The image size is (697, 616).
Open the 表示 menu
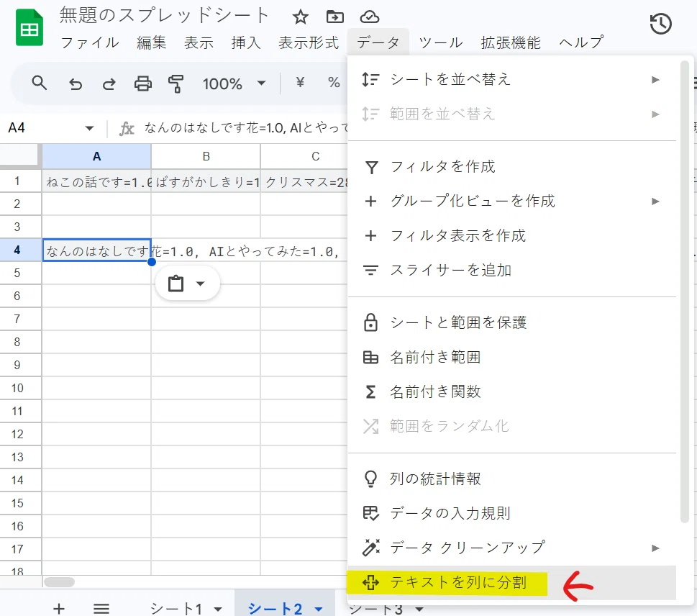199,42
